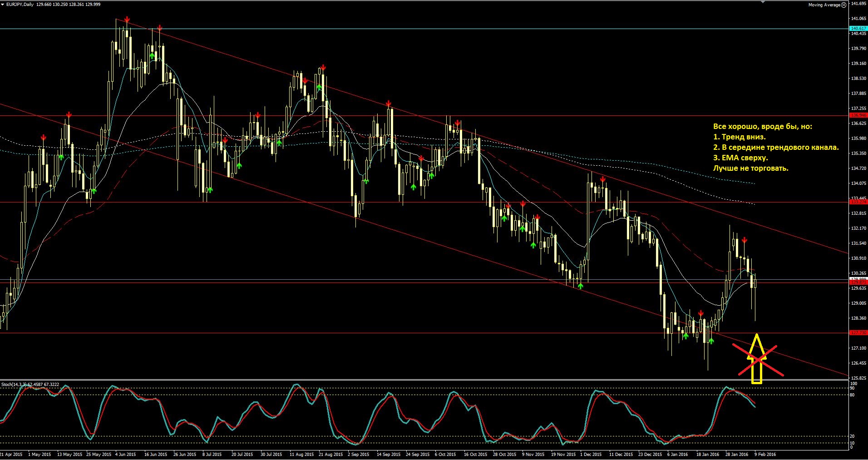Click the '4 Jun 2015' date label
Image resolution: width=868 pixels, height=460 pixels.
point(126,454)
